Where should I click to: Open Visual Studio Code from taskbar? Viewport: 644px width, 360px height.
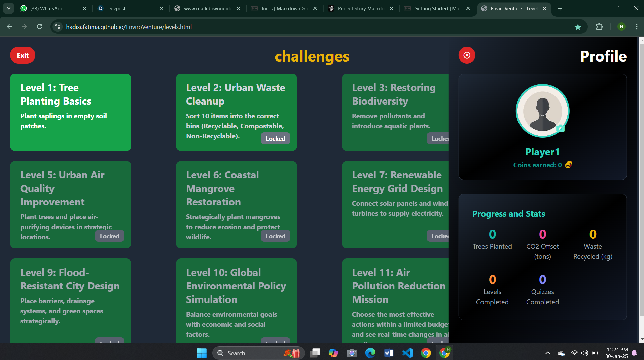pyautogui.click(x=407, y=353)
